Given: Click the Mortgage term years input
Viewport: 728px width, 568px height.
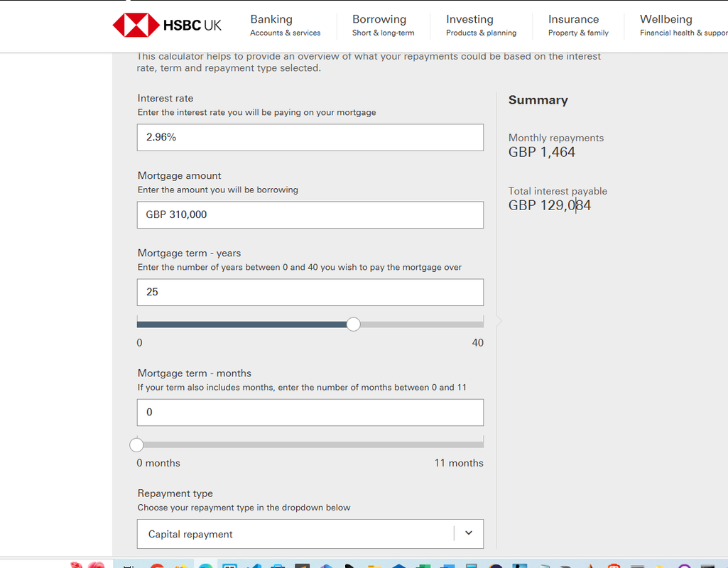Looking at the screenshot, I should pos(310,293).
